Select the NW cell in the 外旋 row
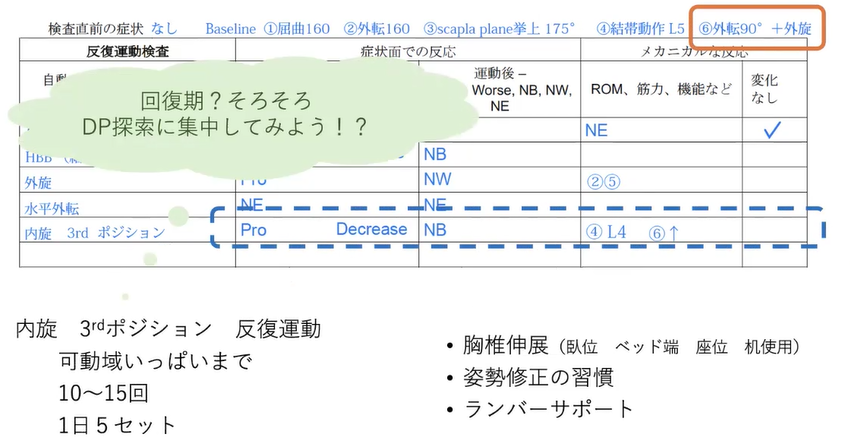 tap(438, 180)
